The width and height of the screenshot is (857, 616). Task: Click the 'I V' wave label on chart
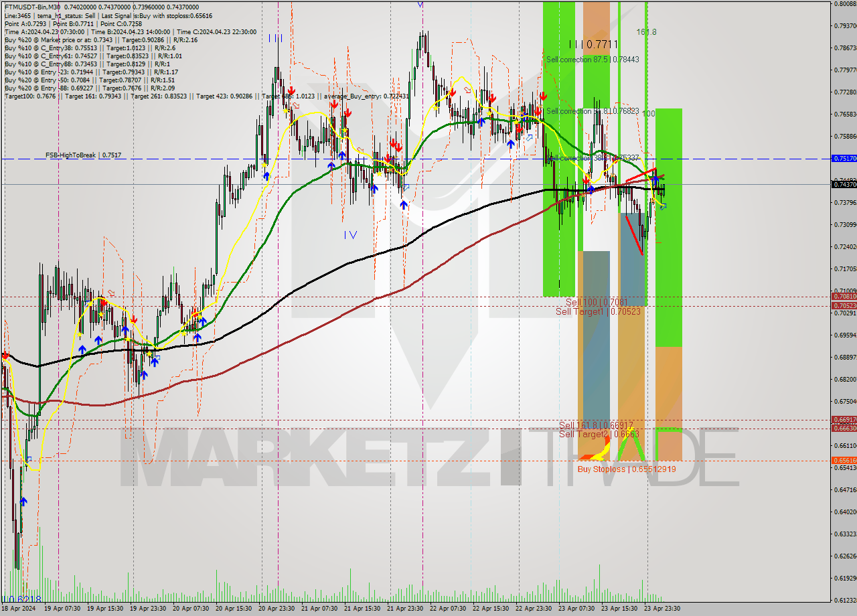coord(350,235)
